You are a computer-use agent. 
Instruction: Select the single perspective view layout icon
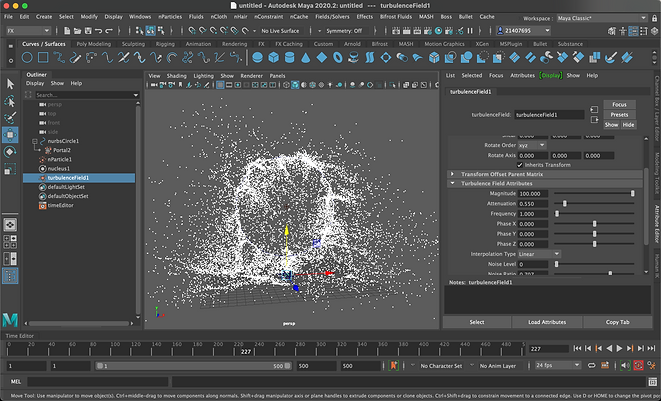click(x=10, y=225)
